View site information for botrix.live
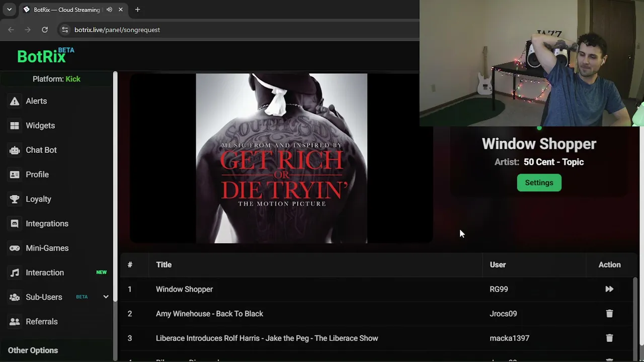 tap(65, 30)
